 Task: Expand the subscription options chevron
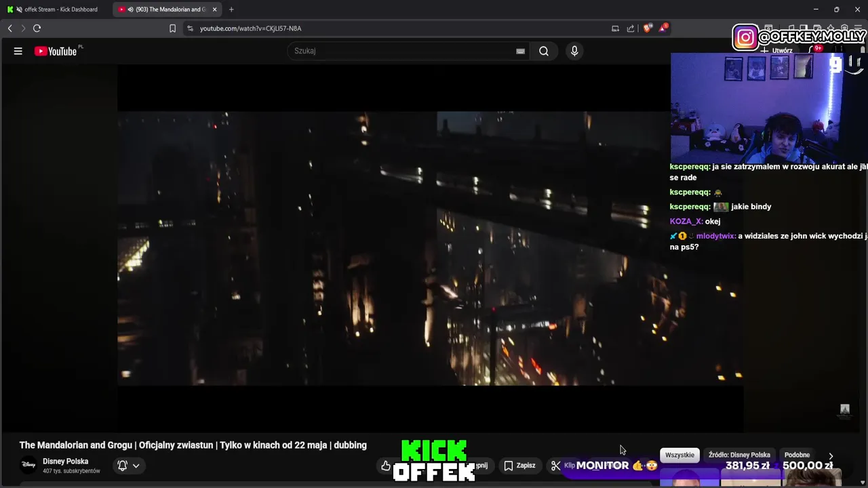click(136, 466)
